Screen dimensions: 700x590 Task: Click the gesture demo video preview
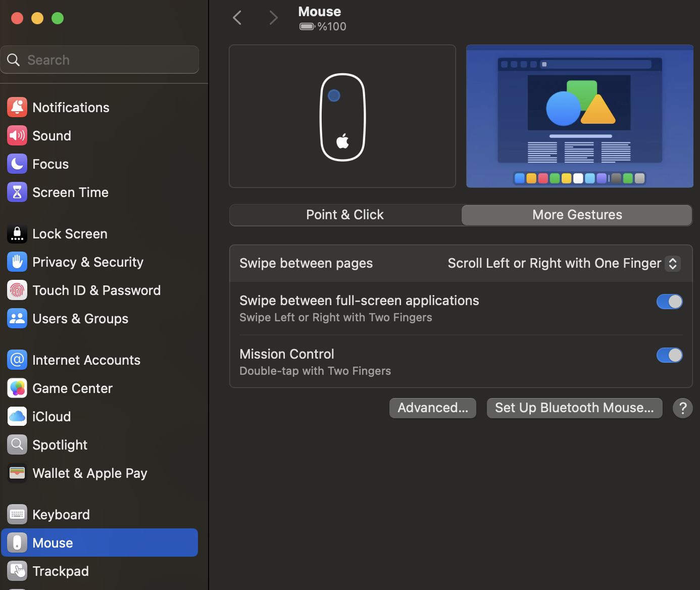tap(580, 116)
